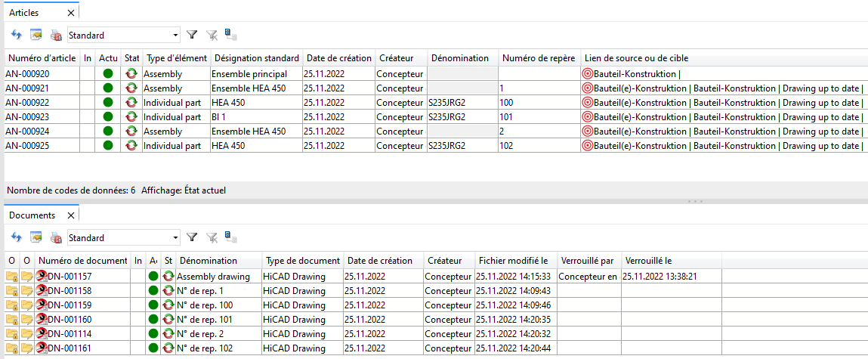Click the green status dot for AN-000920
The height and width of the screenshot is (359, 868).
click(x=108, y=74)
